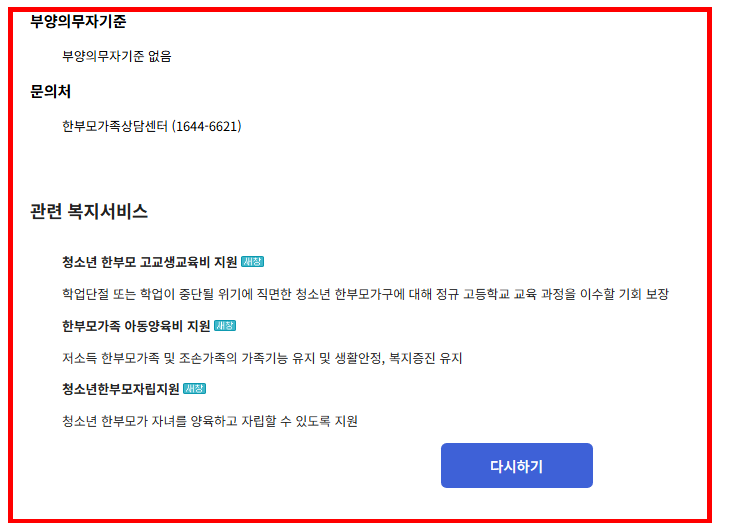The height and width of the screenshot is (523, 741).
Task: Click the 부양의무자기준 없음 text
Action: pos(117,56)
